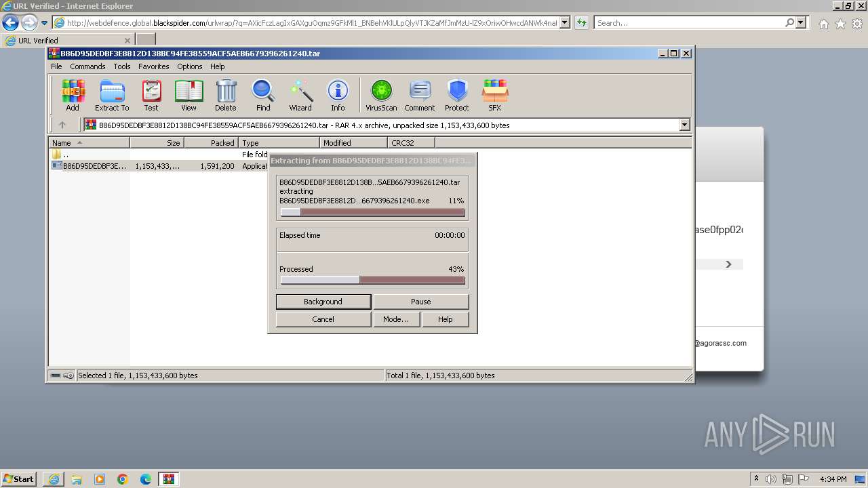Open the Commands menu
This screenshot has width=868, height=488.
[87, 66]
